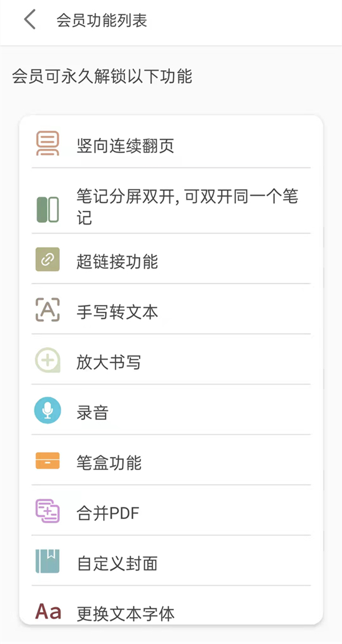Open the hyperlink feature icon

[x=48, y=259]
